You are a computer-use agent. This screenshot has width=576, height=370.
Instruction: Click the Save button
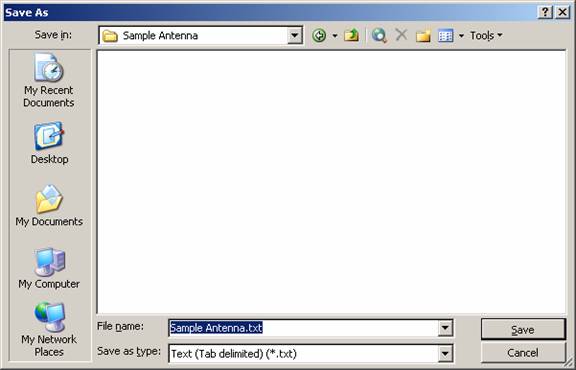[523, 329]
